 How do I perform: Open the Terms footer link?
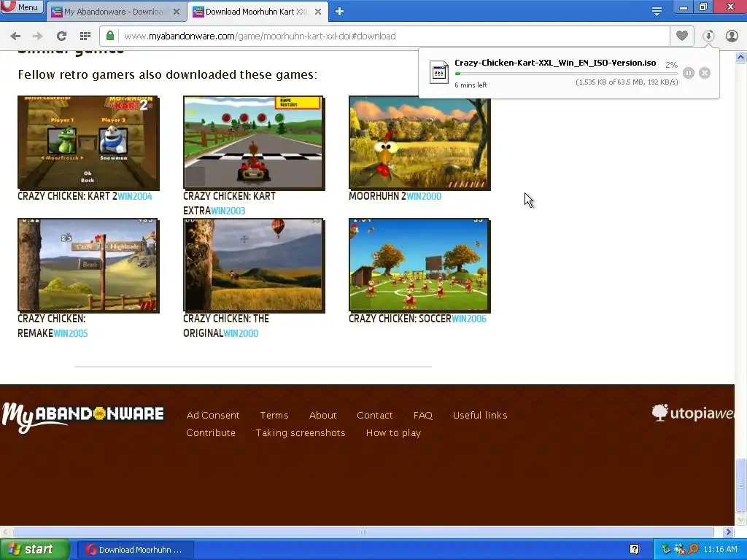(x=274, y=415)
